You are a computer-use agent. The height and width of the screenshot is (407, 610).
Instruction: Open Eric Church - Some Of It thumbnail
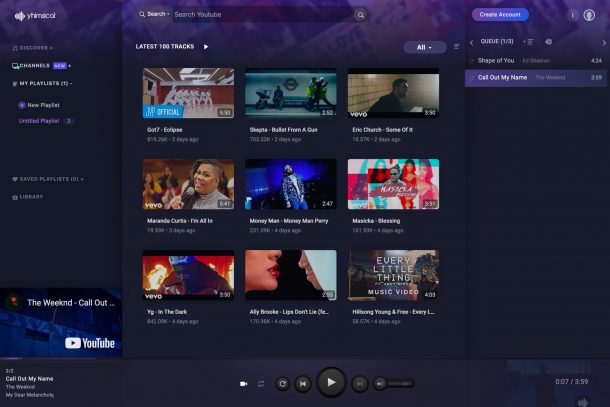point(393,93)
